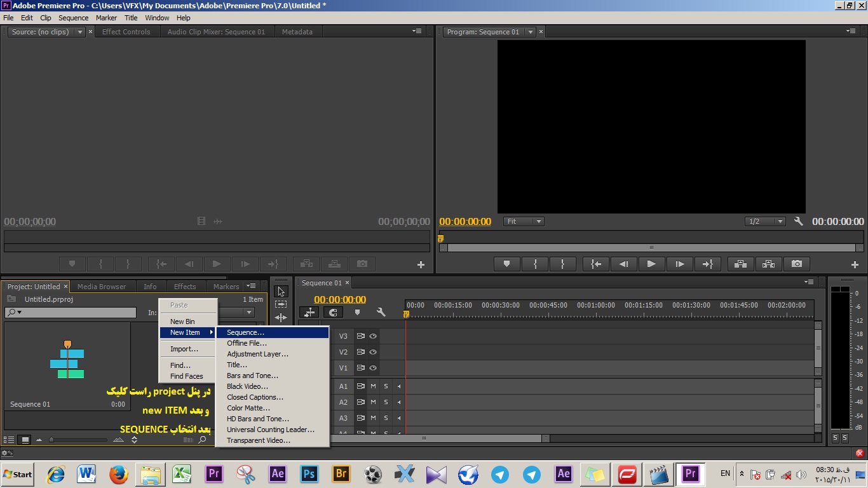Open the Program Sequence 01 dropdown arrow

click(531, 32)
